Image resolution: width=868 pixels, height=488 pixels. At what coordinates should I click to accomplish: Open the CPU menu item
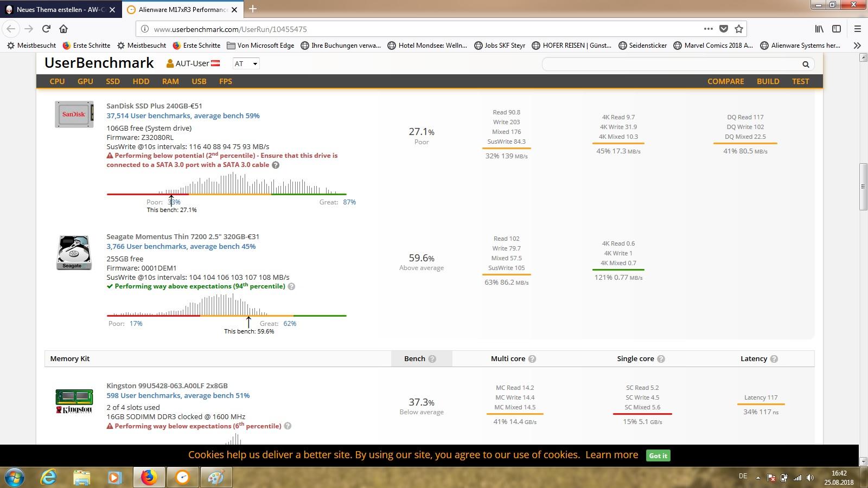tap(57, 81)
